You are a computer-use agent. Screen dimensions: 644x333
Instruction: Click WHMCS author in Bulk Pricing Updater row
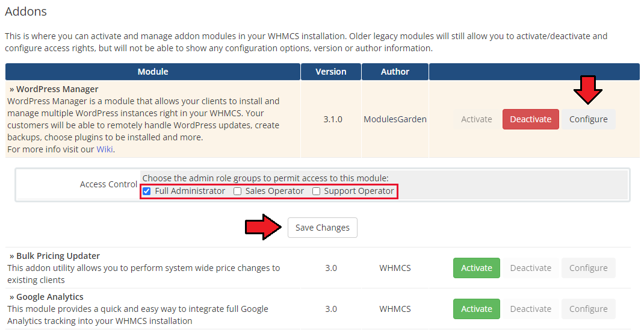point(395,268)
